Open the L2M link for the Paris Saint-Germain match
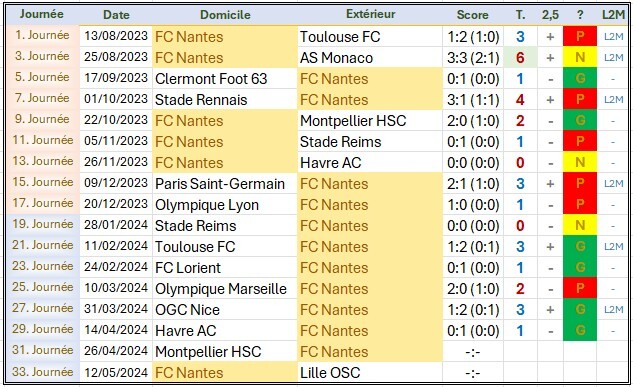This screenshot has width=633, height=387. 614,184
